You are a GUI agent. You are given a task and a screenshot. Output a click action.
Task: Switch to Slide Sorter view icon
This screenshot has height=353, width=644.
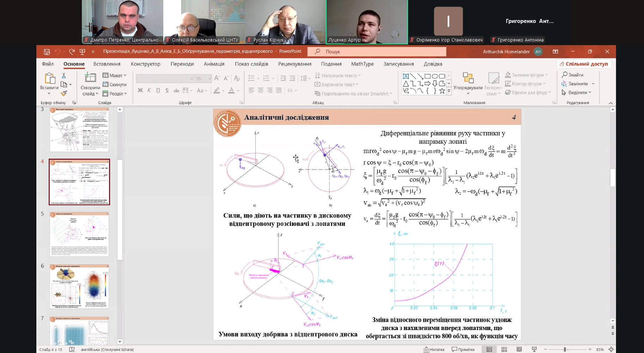pyautogui.click(x=504, y=349)
